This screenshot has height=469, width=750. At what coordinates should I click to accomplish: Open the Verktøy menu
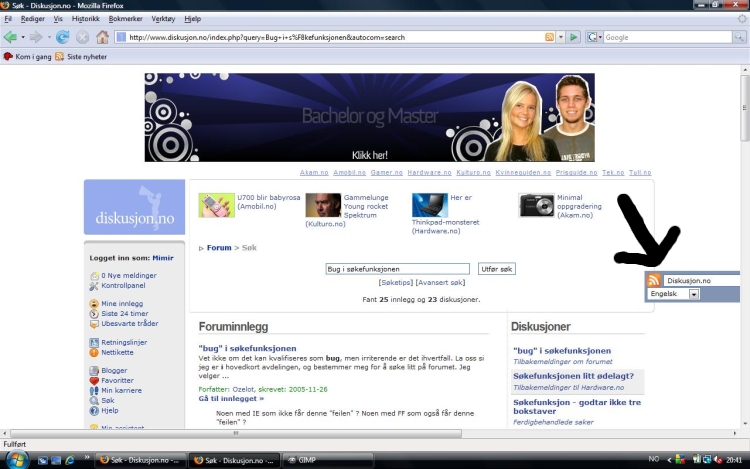click(x=163, y=19)
